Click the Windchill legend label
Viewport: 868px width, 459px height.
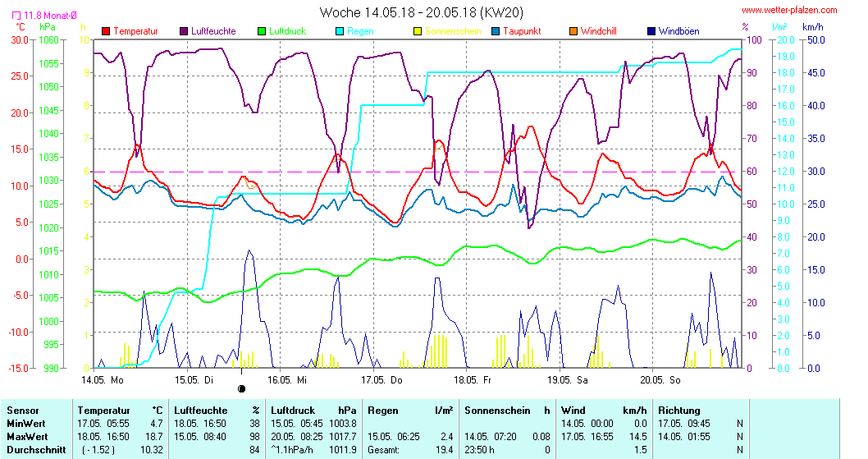tap(599, 31)
